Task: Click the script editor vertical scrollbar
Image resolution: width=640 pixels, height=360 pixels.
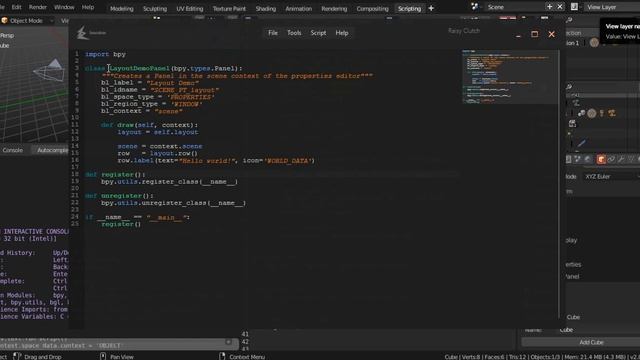Action: [558, 184]
